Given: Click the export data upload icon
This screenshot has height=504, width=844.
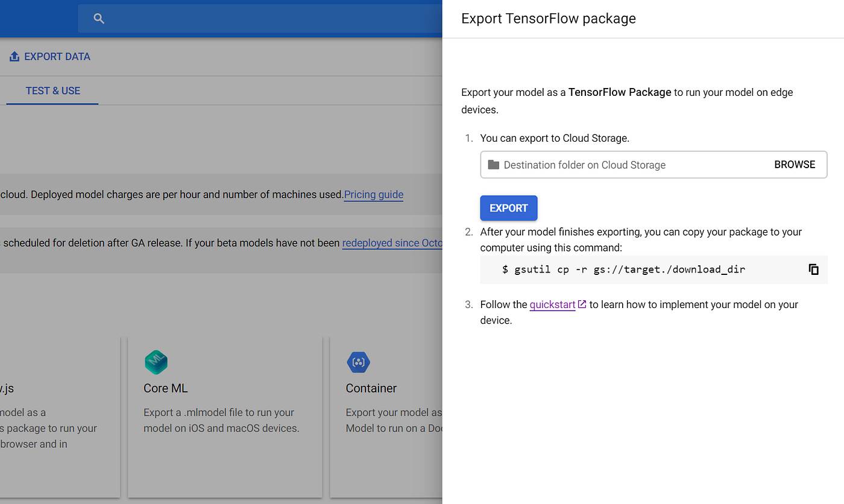Looking at the screenshot, I should (x=14, y=57).
